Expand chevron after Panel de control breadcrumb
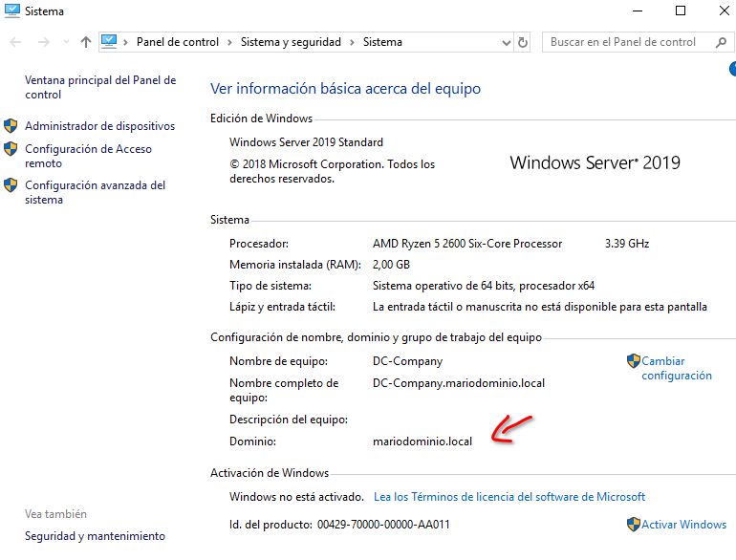Screen dimensions: 736x560 (229, 42)
